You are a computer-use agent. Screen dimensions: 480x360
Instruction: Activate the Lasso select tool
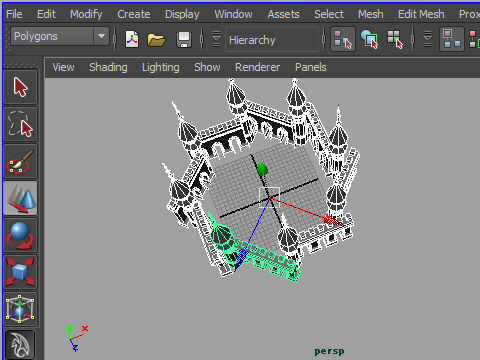(x=20, y=124)
